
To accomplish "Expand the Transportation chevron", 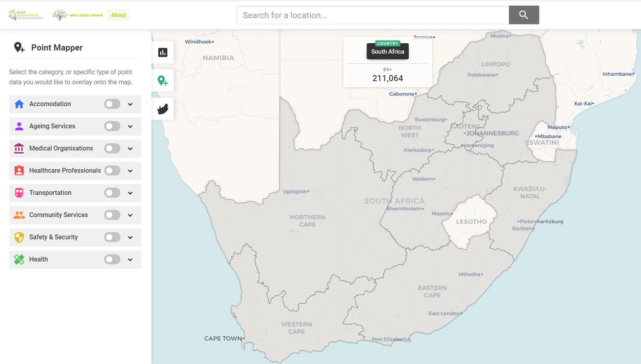I will click(130, 193).
